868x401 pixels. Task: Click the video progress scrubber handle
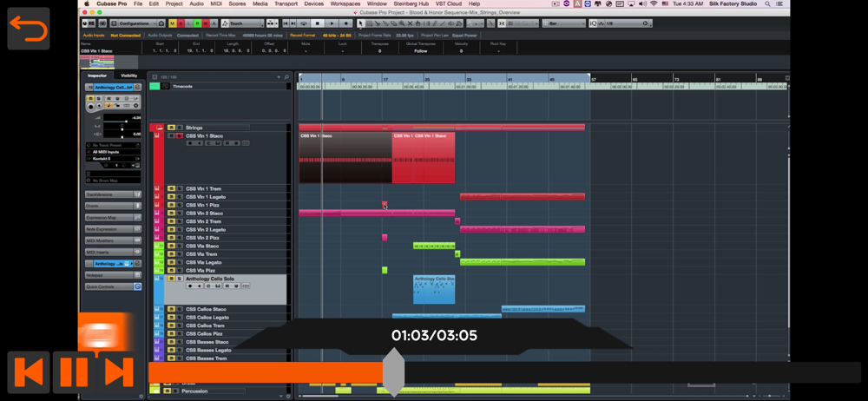coord(393,372)
